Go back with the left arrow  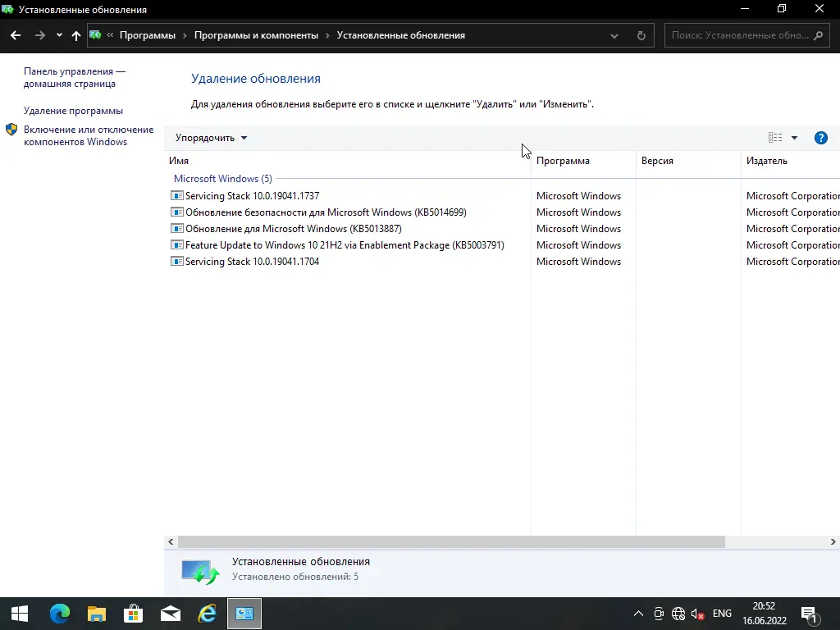coord(16,35)
